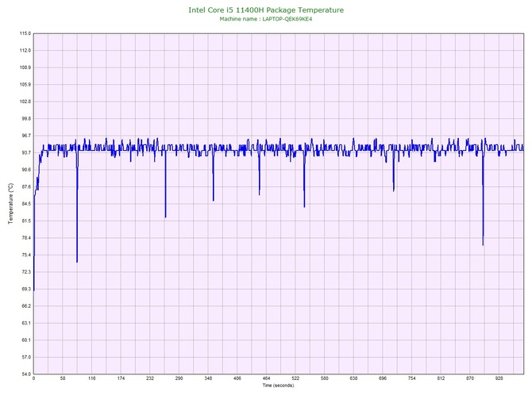The height and width of the screenshot is (399, 532).
Task: Click the 58 seconds x-axis label
Action: tap(63, 378)
